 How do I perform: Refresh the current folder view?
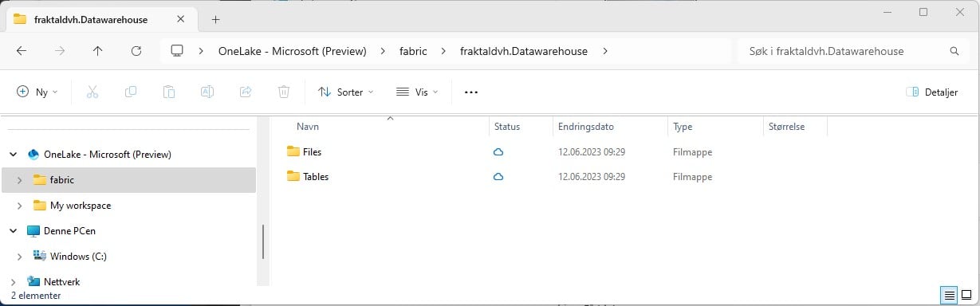tap(136, 51)
